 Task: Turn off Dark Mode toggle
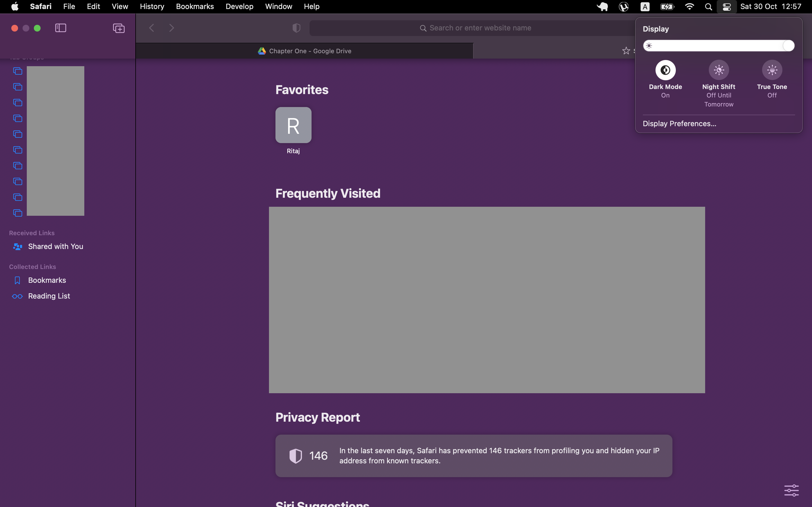[665, 70]
